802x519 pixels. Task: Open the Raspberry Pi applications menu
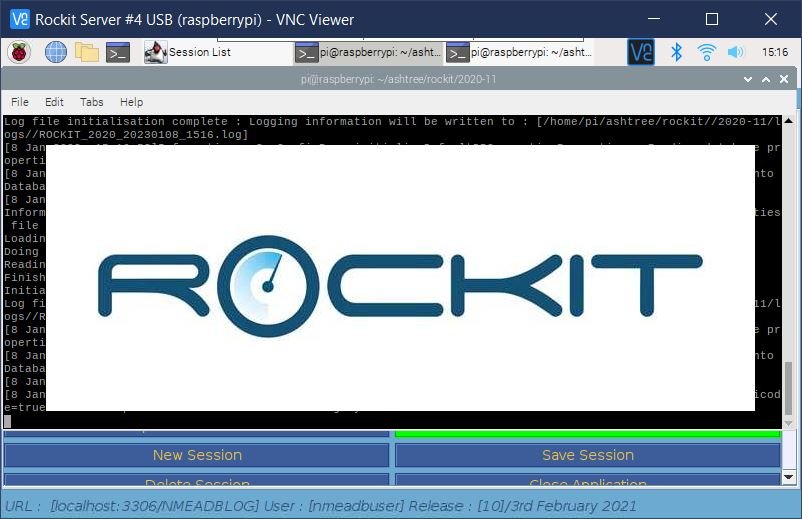pos(19,52)
